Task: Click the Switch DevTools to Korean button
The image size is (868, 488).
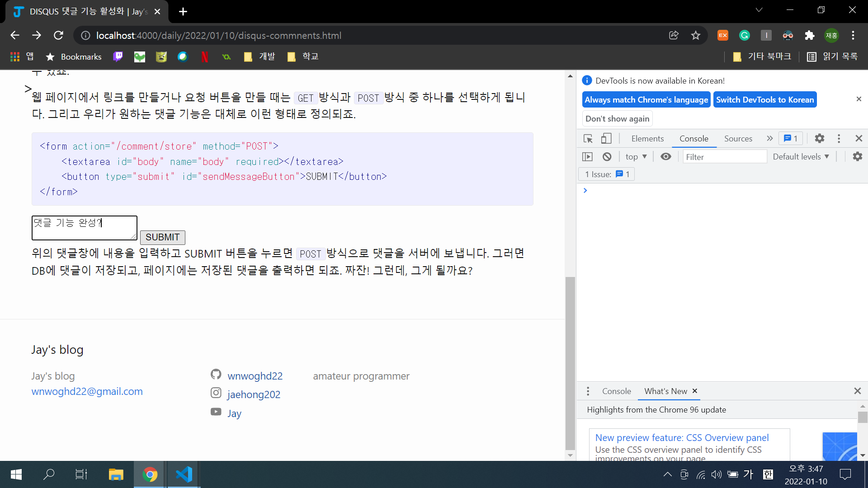Action: 765,99
